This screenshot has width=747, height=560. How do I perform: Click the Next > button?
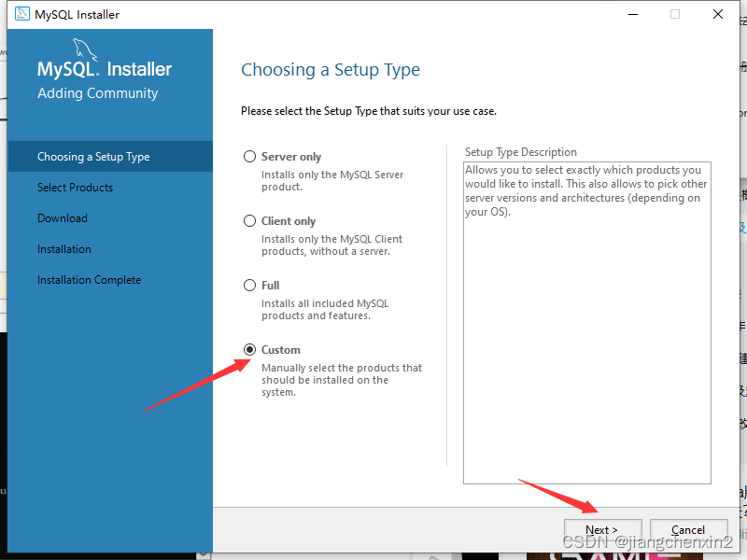(602, 529)
